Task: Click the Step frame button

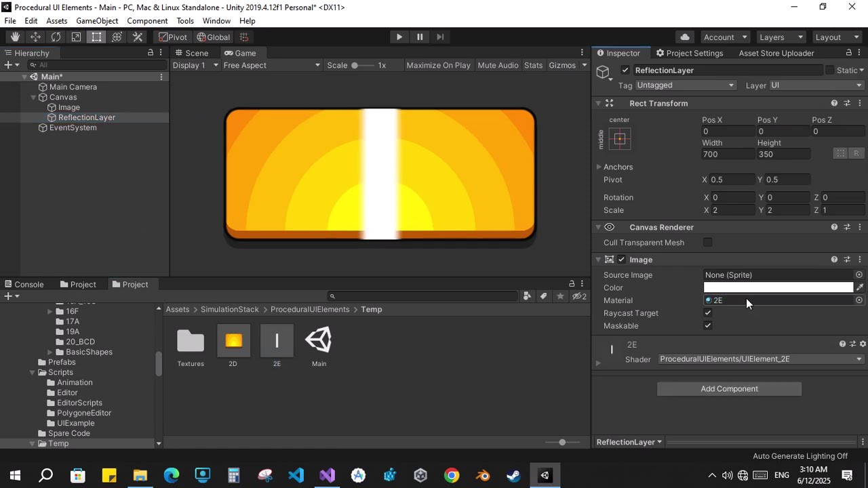Action: pos(440,37)
